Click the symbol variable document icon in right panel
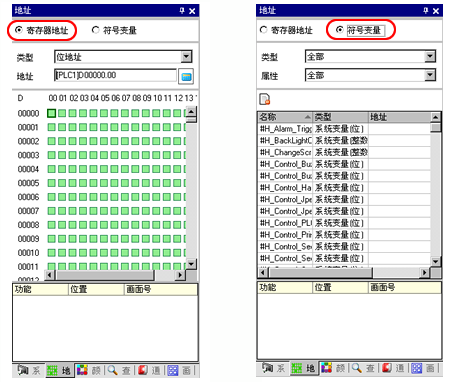The image size is (453, 382). [265, 99]
